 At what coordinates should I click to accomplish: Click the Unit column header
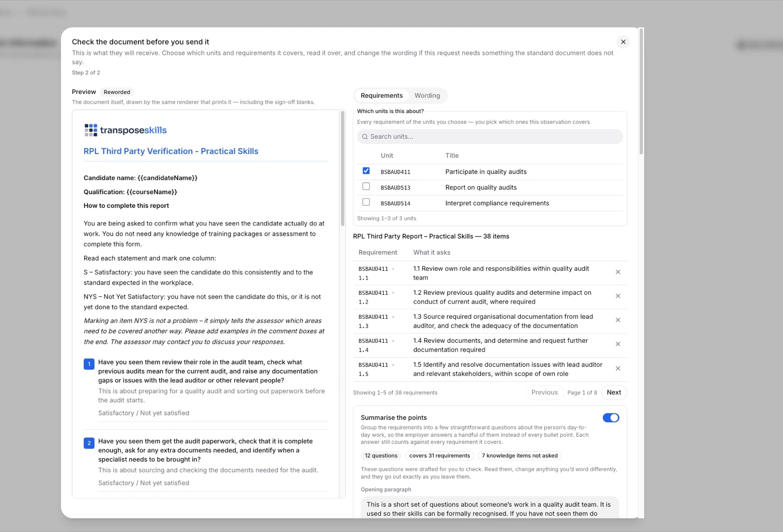tap(387, 155)
